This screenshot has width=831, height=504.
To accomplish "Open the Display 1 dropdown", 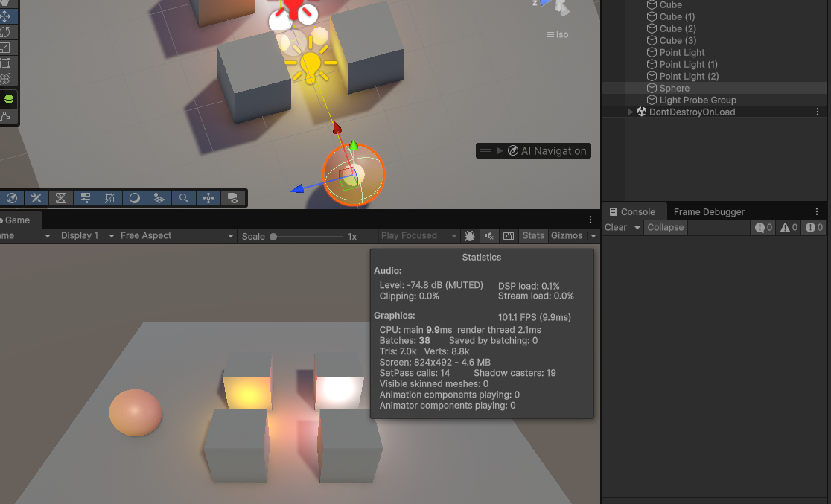I will coord(87,236).
